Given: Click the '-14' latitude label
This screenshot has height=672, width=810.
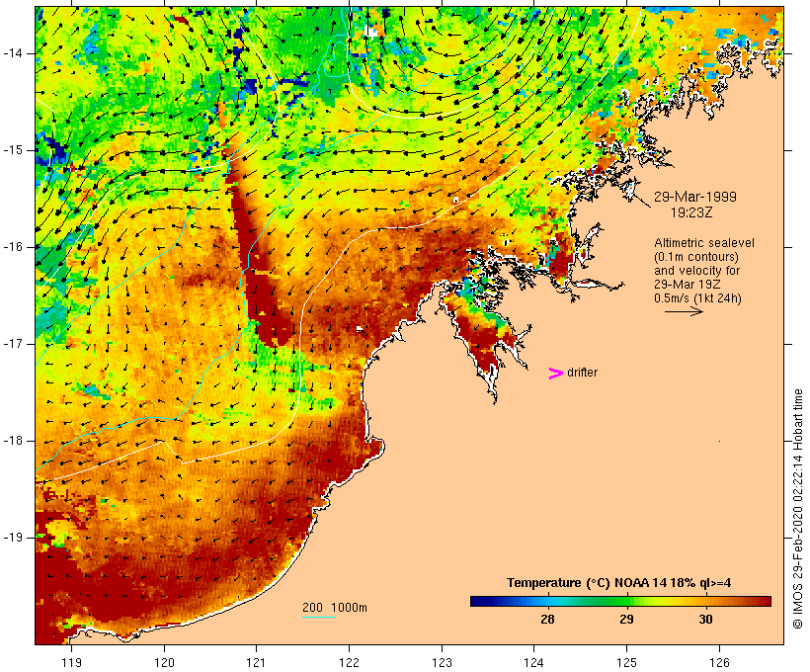Looking at the screenshot, I should (x=13, y=53).
